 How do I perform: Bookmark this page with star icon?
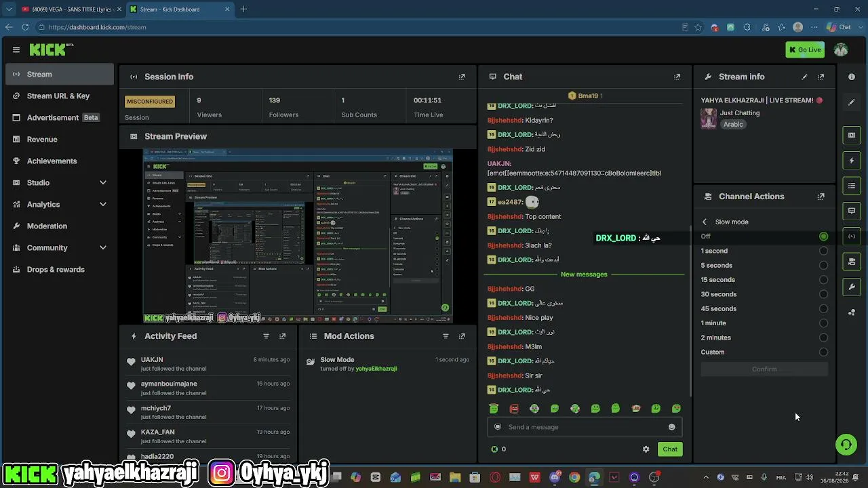point(698,27)
